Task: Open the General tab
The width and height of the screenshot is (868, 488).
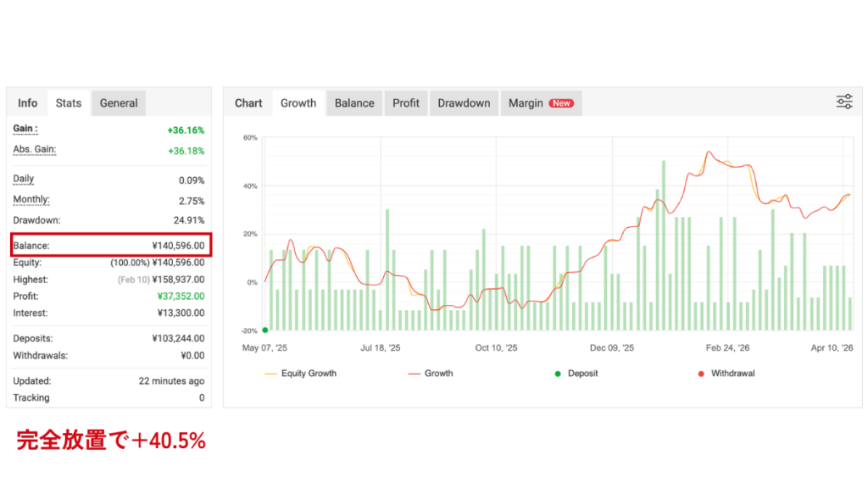Action: coord(119,103)
